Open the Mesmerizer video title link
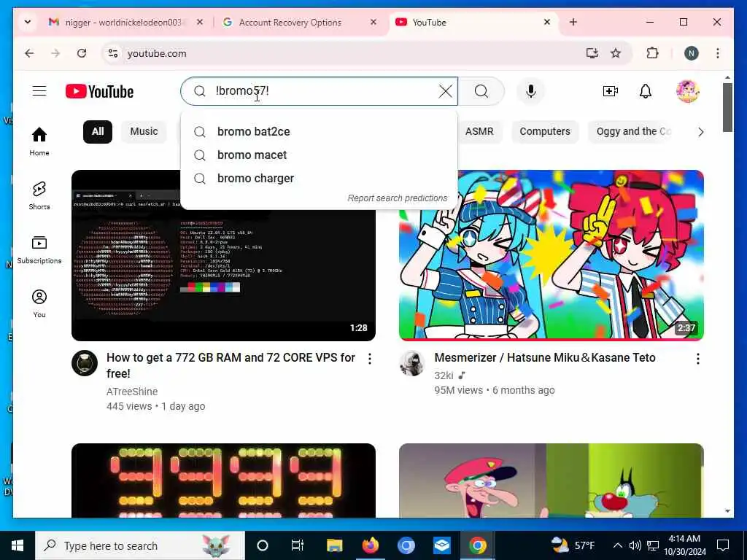 (x=544, y=357)
